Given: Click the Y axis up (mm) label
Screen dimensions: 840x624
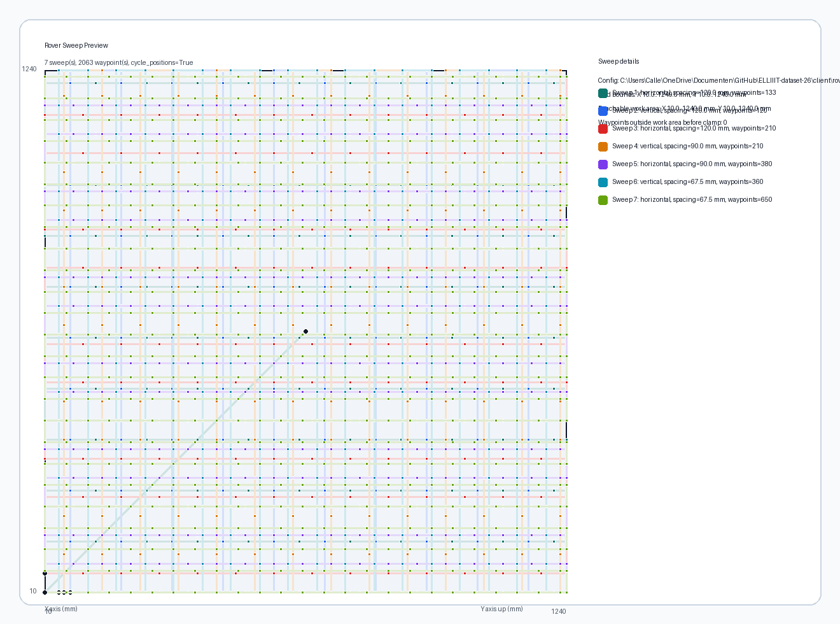Looking at the screenshot, I should (x=501, y=609).
